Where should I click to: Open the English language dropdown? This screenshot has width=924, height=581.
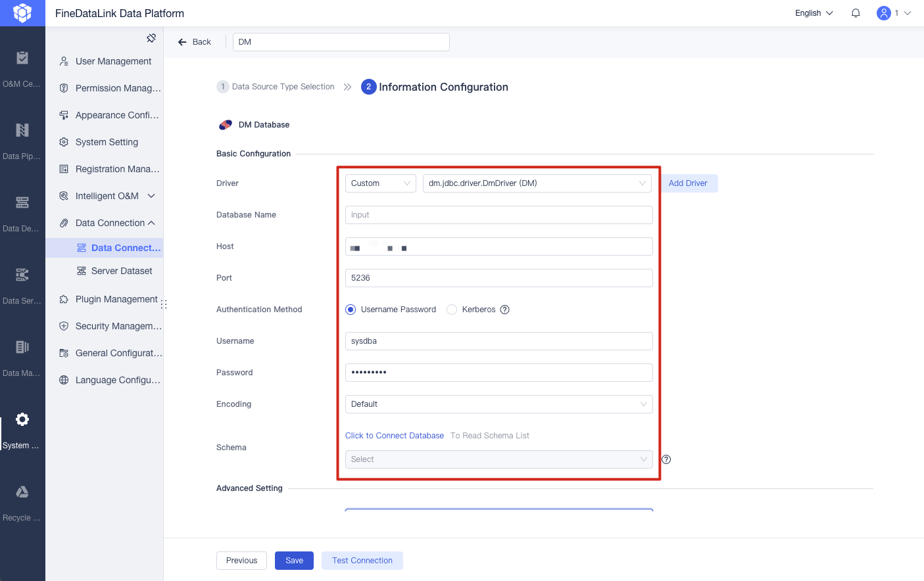coord(814,13)
